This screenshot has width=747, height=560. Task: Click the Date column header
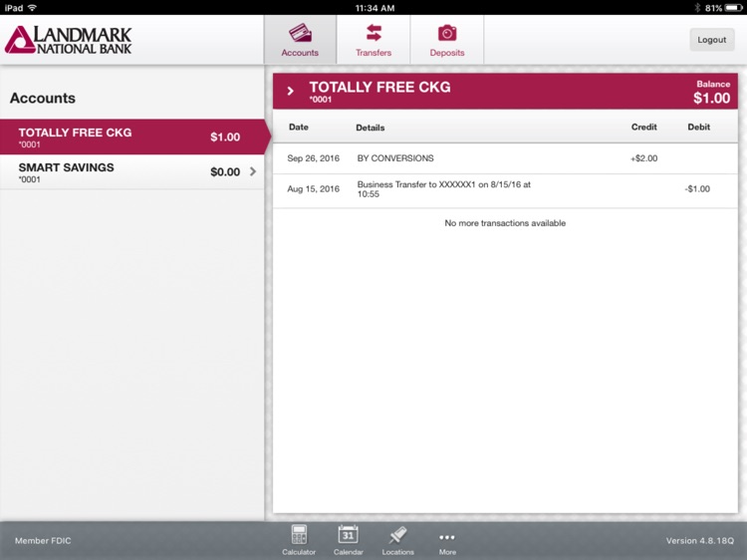299,128
